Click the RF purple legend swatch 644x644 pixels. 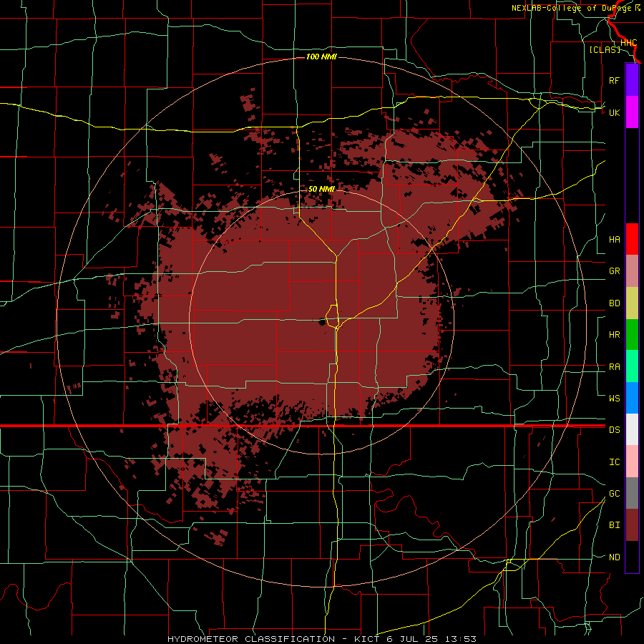point(632,80)
